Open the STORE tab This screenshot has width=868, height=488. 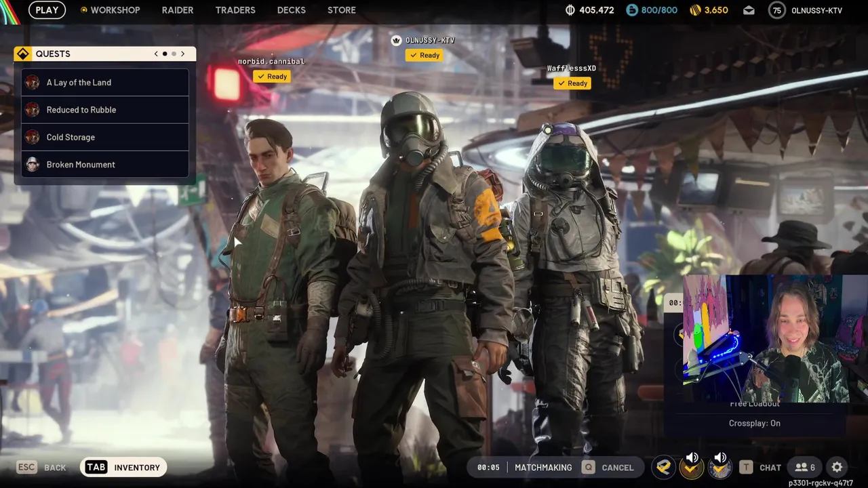click(342, 10)
